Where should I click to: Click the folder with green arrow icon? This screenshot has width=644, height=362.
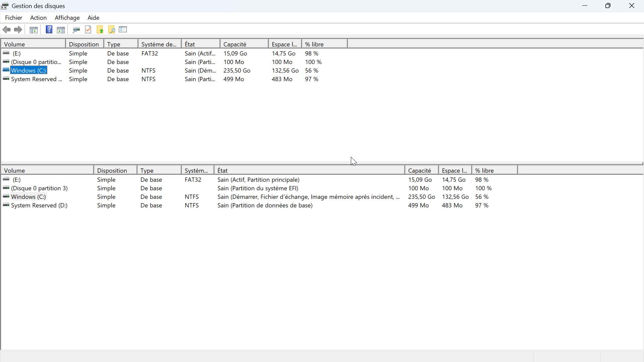100,30
